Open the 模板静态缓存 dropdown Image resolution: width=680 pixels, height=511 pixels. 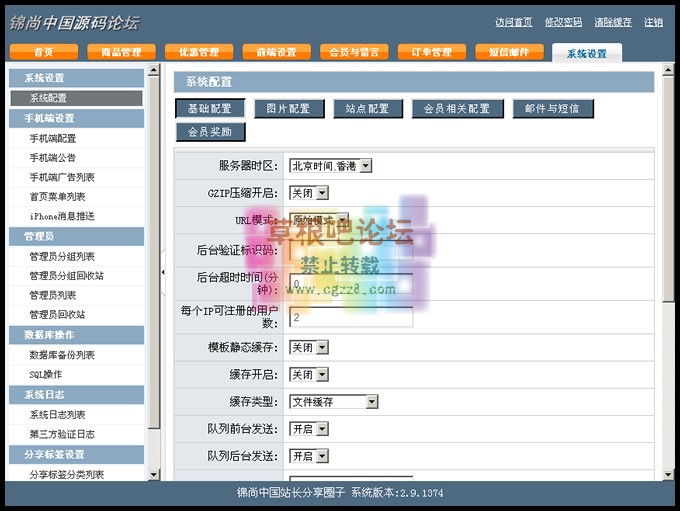tap(309, 347)
